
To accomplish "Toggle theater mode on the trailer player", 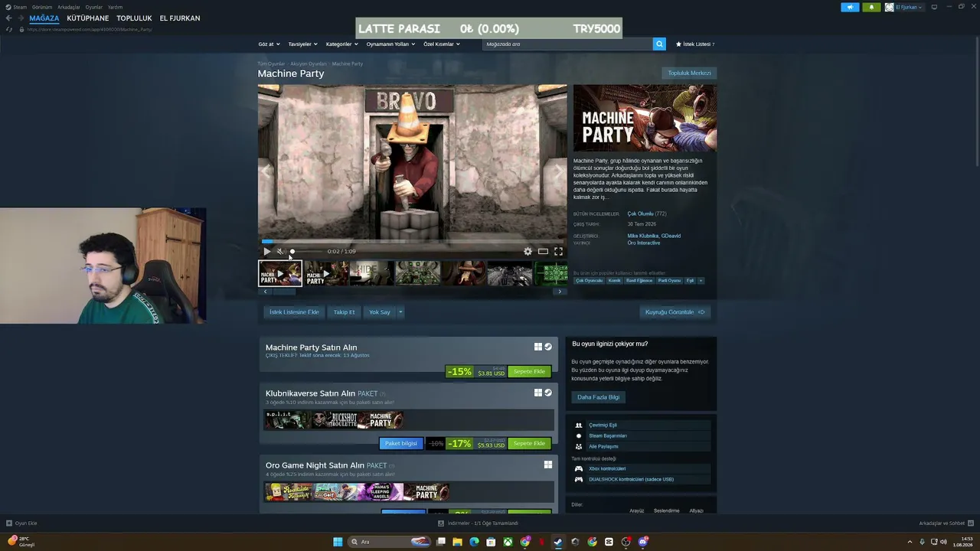I will pyautogui.click(x=543, y=251).
